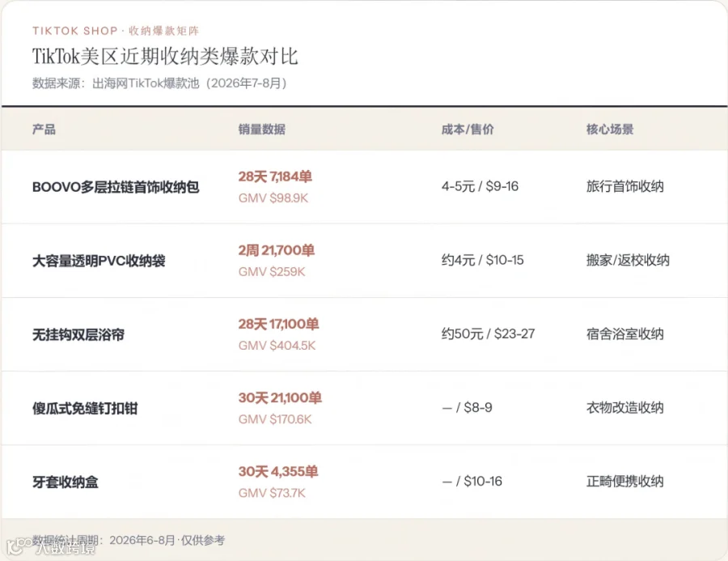Select product 无挂钩双层浴帘
Image resolution: width=728 pixels, height=561 pixels.
(x=78, y=334)
